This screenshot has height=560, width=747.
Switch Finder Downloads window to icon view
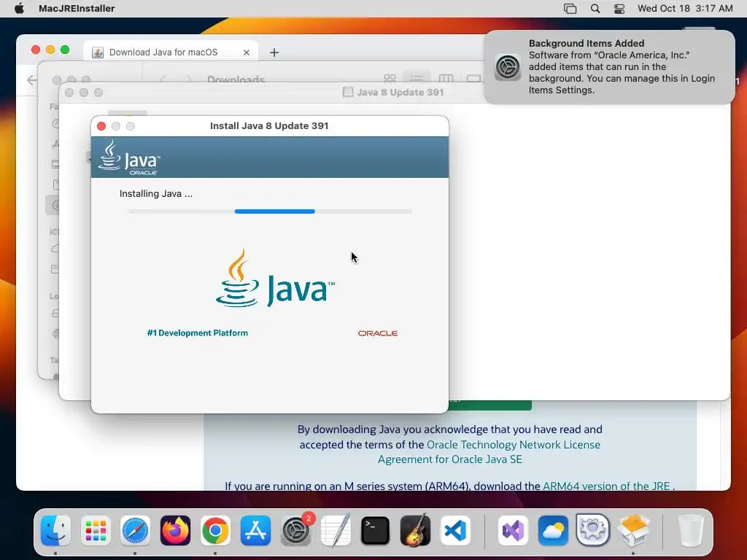[x=390, y=79]
